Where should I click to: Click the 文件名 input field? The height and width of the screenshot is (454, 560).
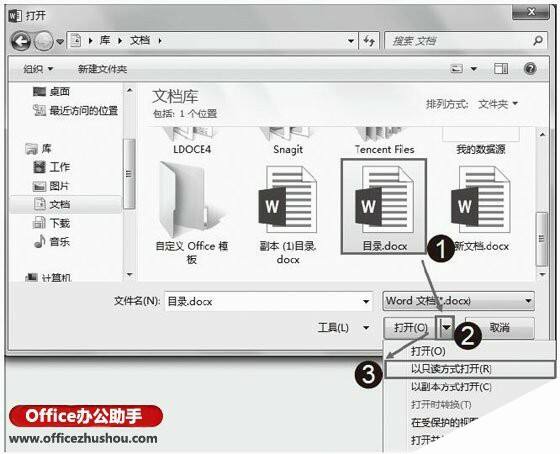pyautogui.click(x=262, y=301)
